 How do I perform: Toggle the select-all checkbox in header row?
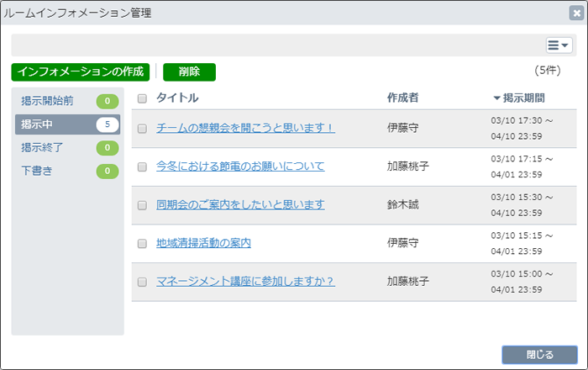tap(142, 98)
